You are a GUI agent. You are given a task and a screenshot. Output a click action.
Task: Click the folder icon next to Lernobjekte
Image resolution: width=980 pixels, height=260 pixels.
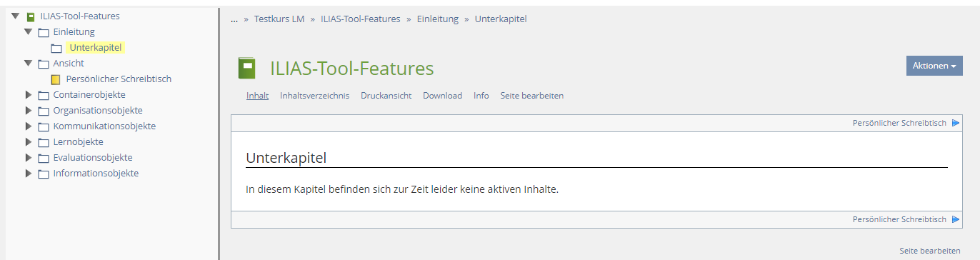coord(44,142)
